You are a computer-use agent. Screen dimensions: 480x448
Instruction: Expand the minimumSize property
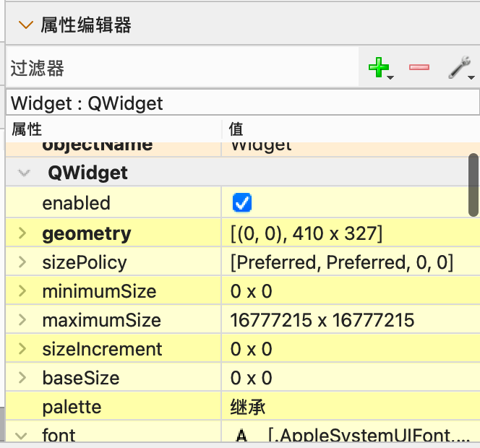22,290
